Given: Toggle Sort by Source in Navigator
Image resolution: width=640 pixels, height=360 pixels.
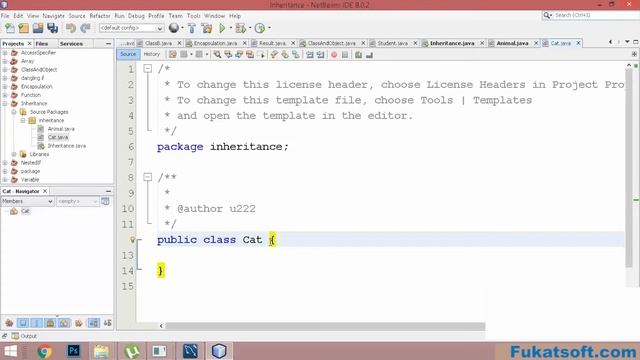Looking at the screenshot, I should (x=108, y=323).
